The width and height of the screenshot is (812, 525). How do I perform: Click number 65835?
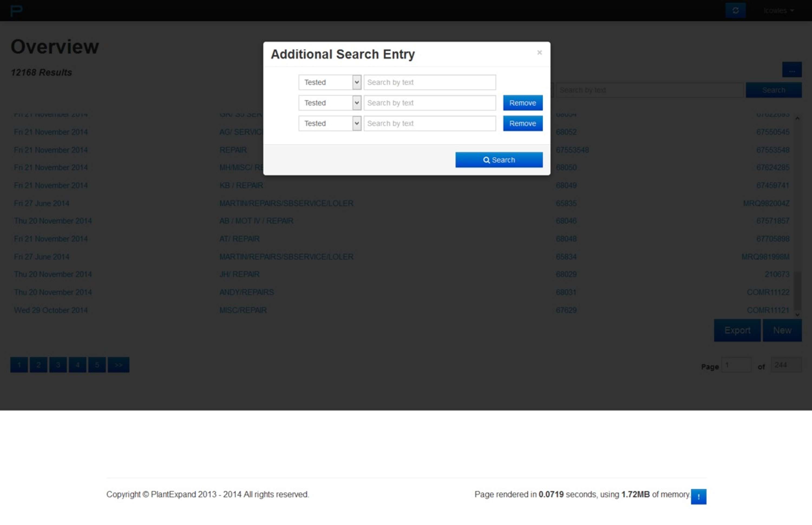[566, 203]
